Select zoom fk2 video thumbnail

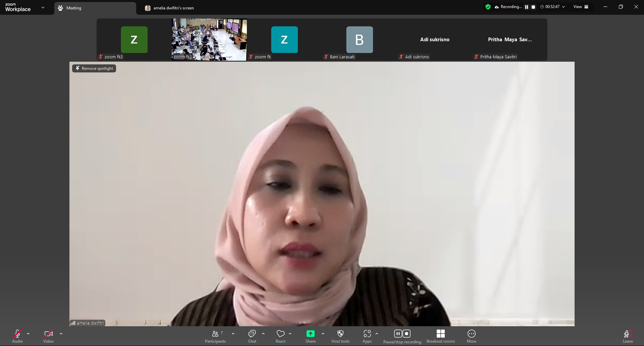coord(209,40)
